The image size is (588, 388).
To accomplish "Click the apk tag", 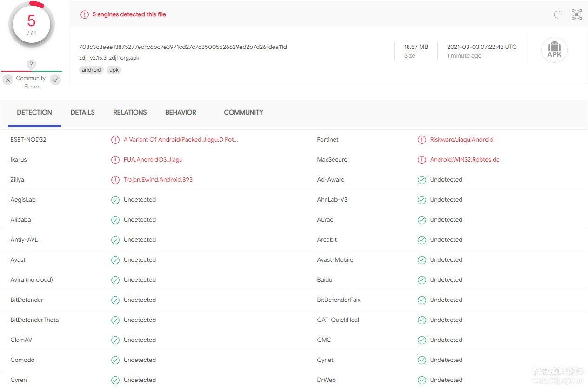I will click(x=114, y=70).
